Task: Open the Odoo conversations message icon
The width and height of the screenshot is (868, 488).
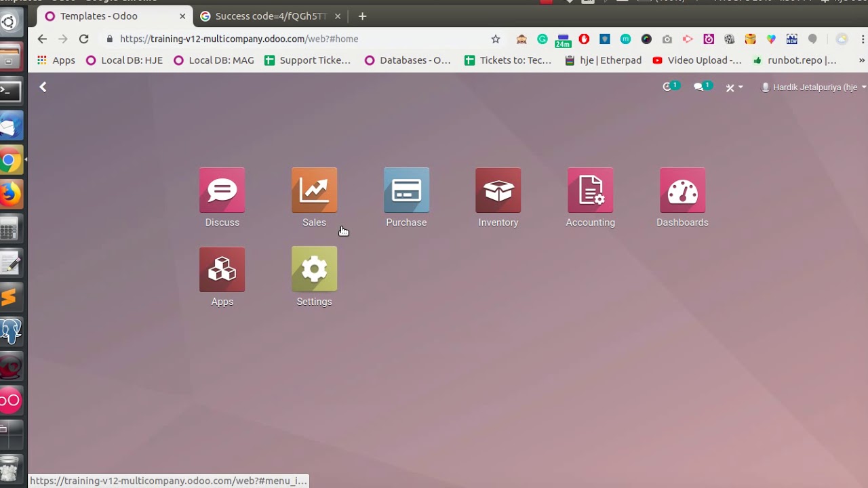Action: pyautogui.click(x=702, y=87)
